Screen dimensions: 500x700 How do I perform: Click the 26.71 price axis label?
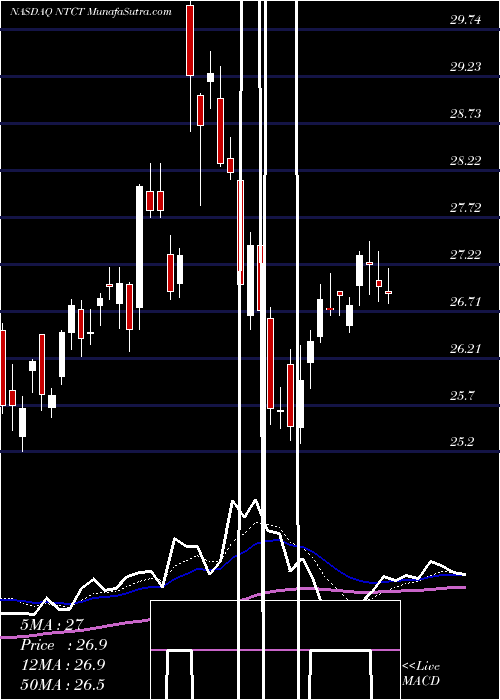(x=466, y=301)
